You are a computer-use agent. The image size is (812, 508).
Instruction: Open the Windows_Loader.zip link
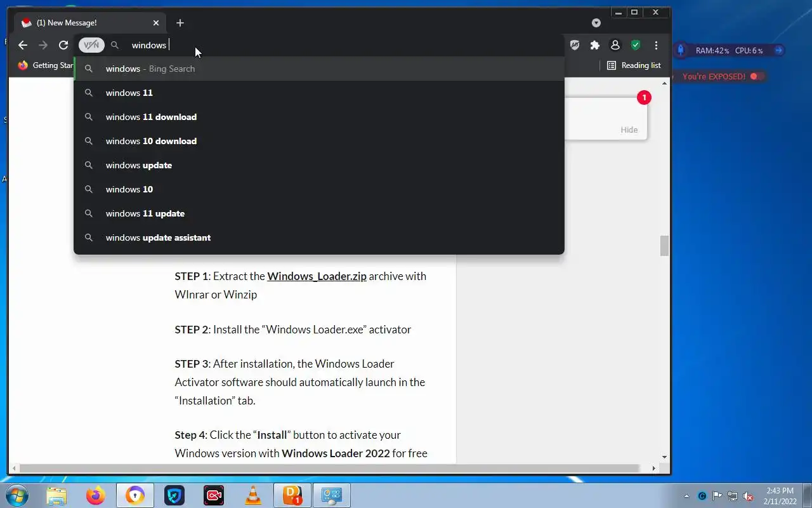tap(317, 276)
